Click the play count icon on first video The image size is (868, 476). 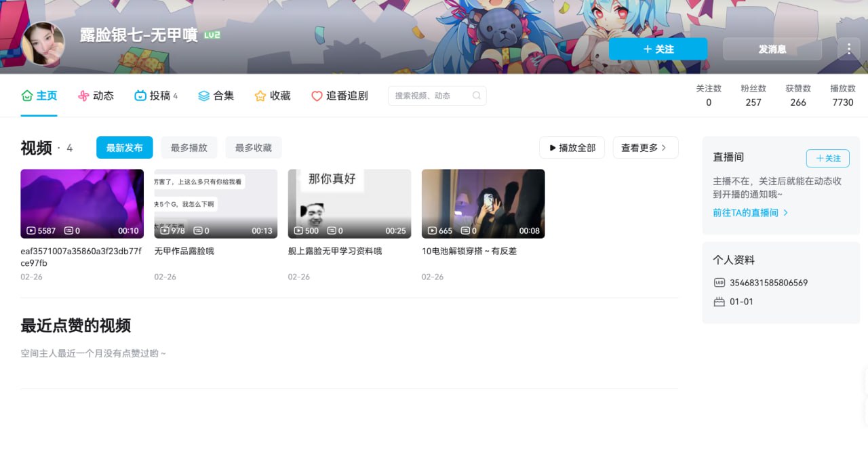pyautogui.click(x=31, y=231)
